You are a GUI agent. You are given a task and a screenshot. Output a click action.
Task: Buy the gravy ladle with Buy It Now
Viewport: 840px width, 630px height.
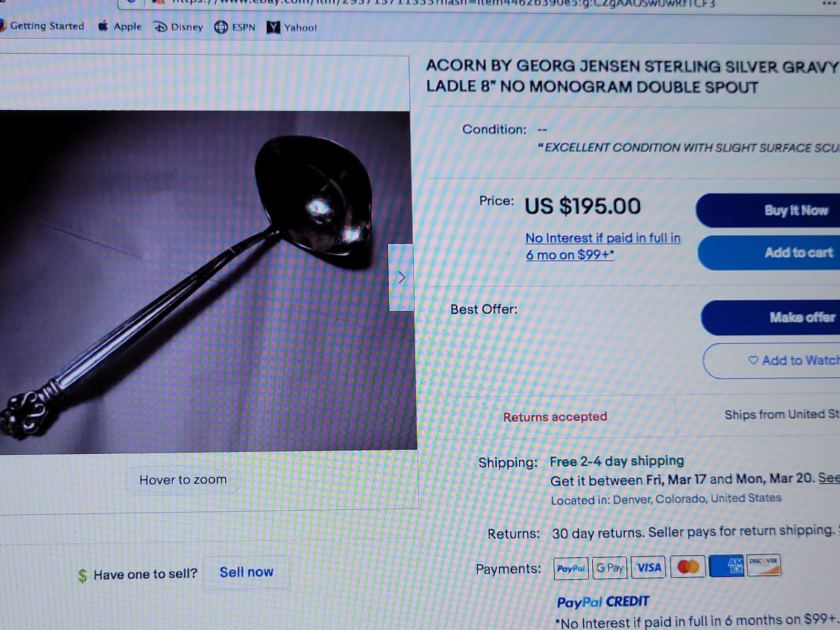769,211
